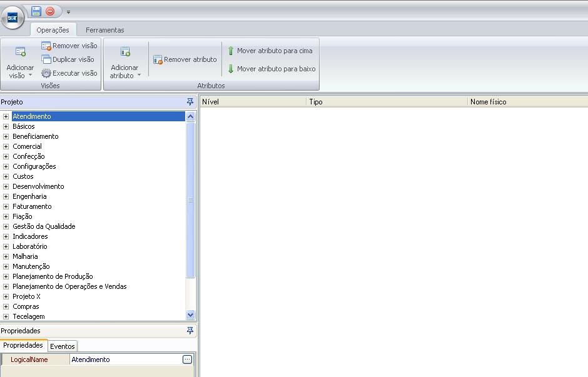Click the round application logo button
This screenshot has height=377, width=588.
13,18
